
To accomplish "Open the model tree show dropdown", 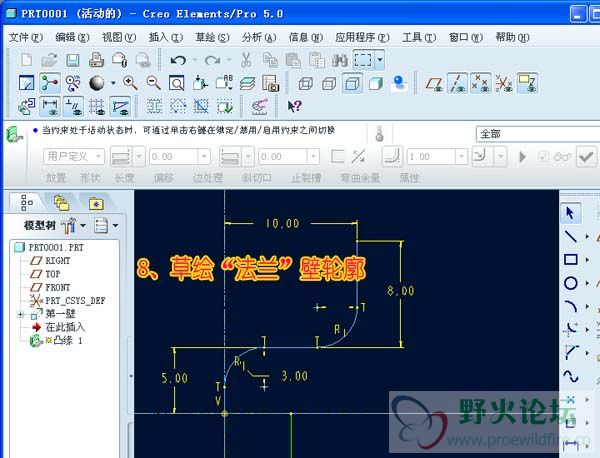I will click(x=115, y=225).
